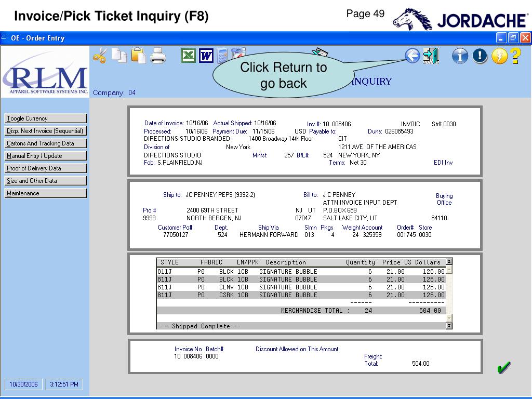This screenshot has height=399, width=532.
Task: Click the yellow lightning bolt icon
Action: [x=499, y=56]
